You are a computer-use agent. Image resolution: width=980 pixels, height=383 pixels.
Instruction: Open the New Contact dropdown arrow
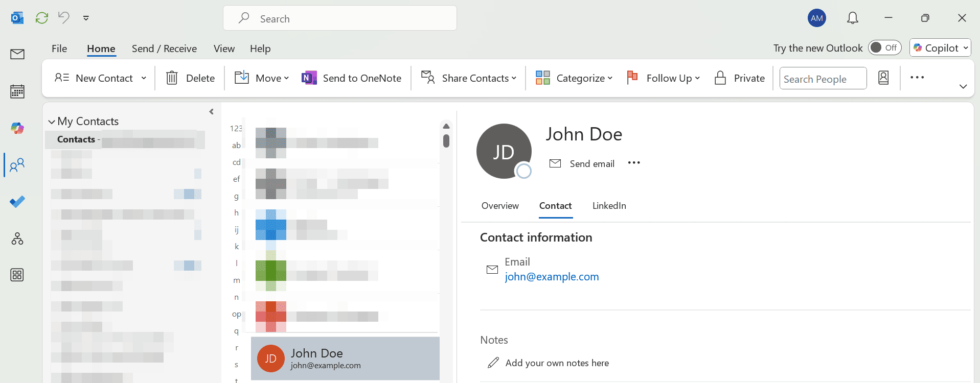click(144, 78)
